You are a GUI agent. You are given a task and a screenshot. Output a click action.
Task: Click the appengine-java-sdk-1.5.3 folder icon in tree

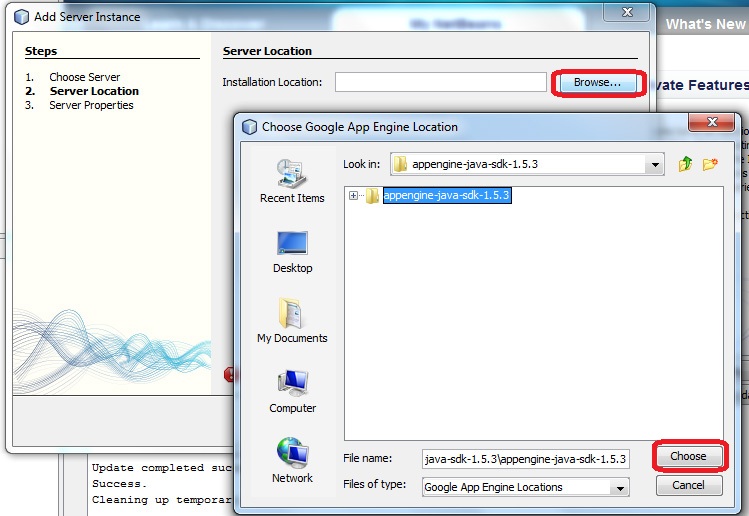(373, 195)
